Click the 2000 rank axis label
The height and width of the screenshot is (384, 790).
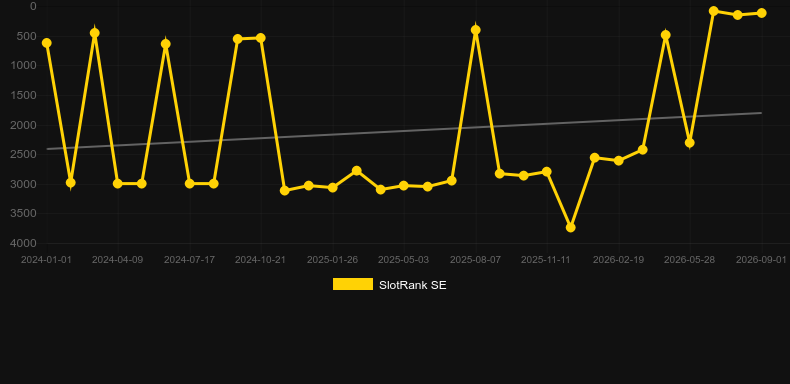[24, 125]
